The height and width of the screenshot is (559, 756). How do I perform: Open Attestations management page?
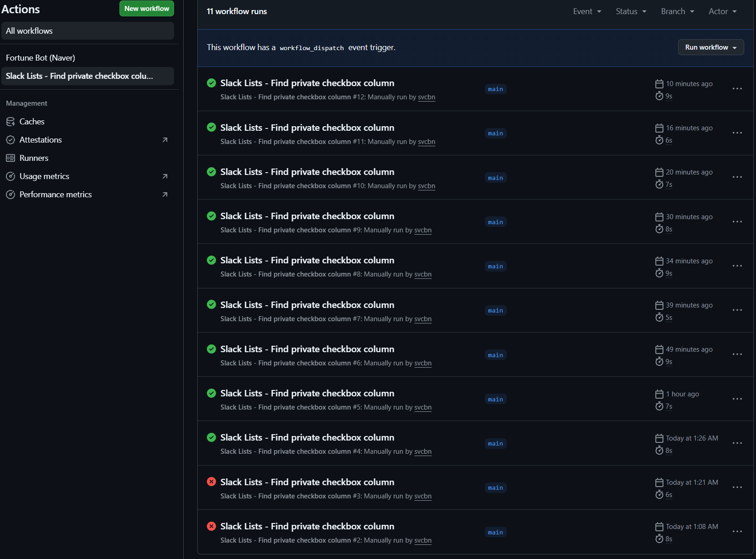87,140
